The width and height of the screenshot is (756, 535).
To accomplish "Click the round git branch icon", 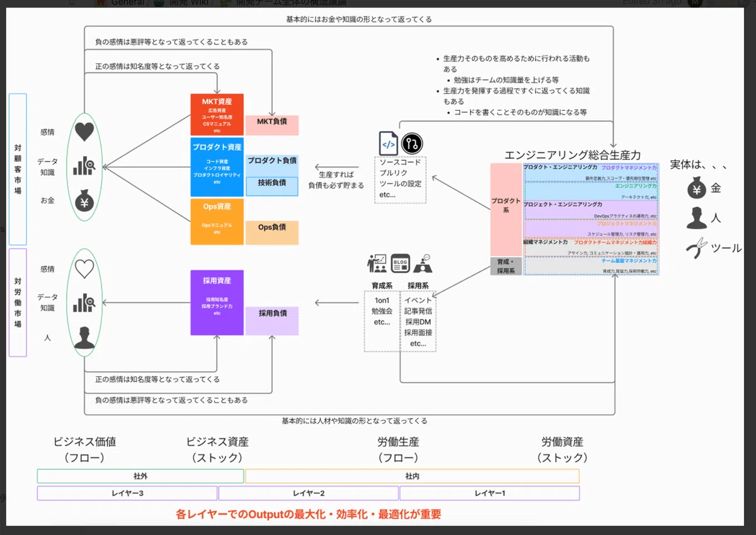I will pos(413,144).
